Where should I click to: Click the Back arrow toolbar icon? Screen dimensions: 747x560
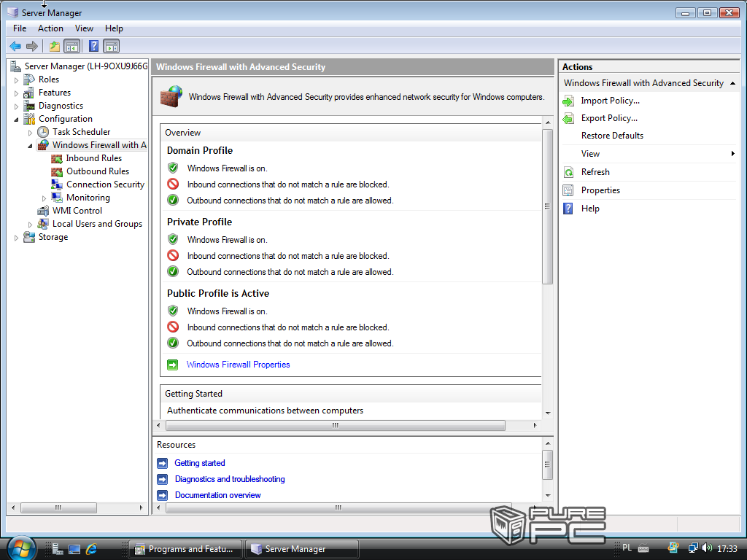[15, 46]
